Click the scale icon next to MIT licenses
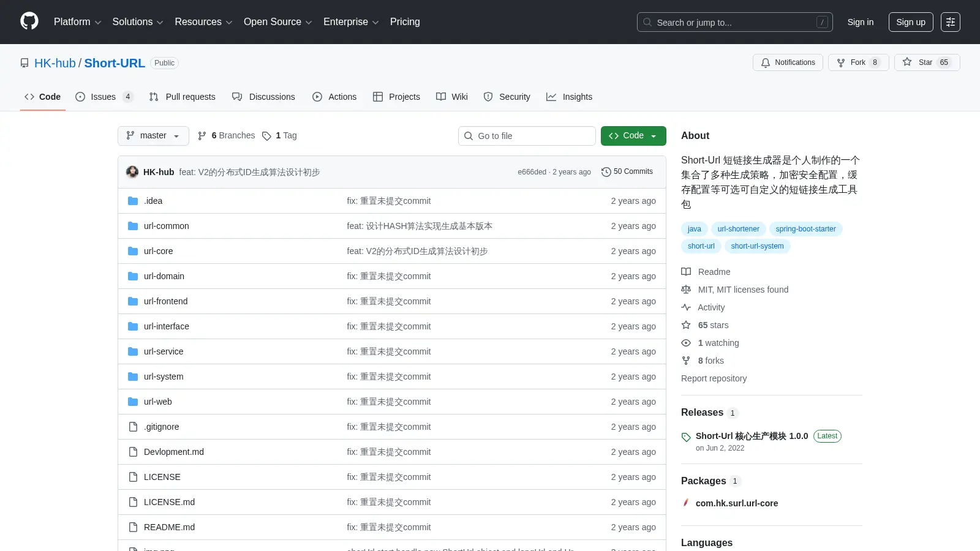The width and height of the screenshot is (980, 551). click(x=686, y=290)
